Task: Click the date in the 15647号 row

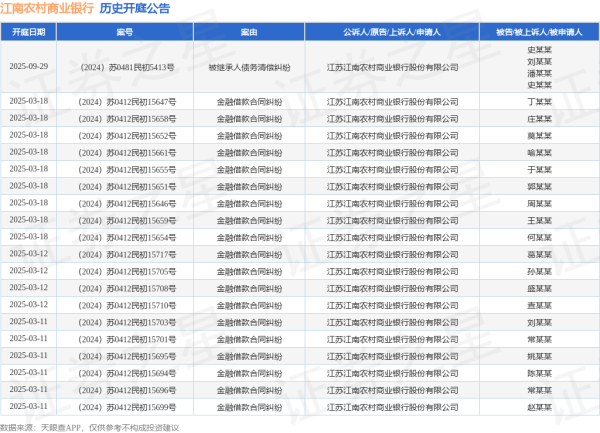Action: [x=29, y=101]
